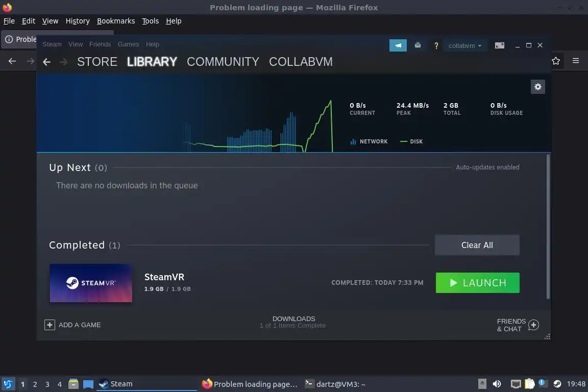588x392 pixels.
Task: Click Clear All completed downloads
Action: click(x=477, y=245)
